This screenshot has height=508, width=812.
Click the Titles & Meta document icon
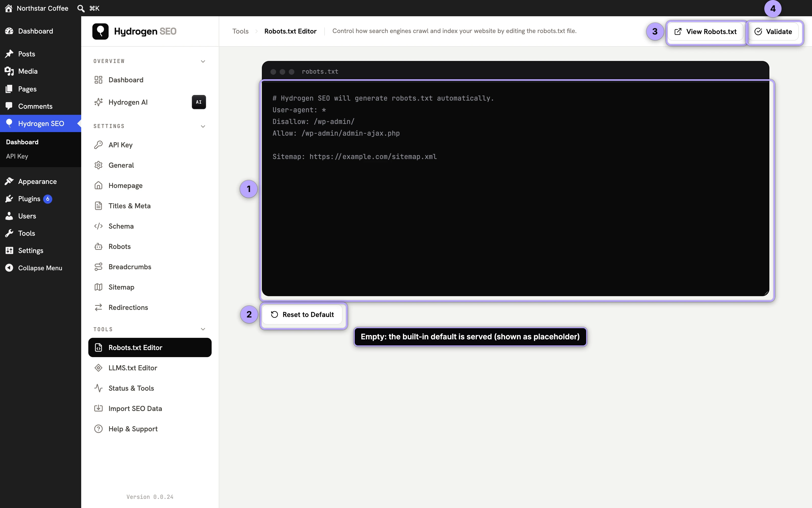pyautogui.click(x=98, y=206)
